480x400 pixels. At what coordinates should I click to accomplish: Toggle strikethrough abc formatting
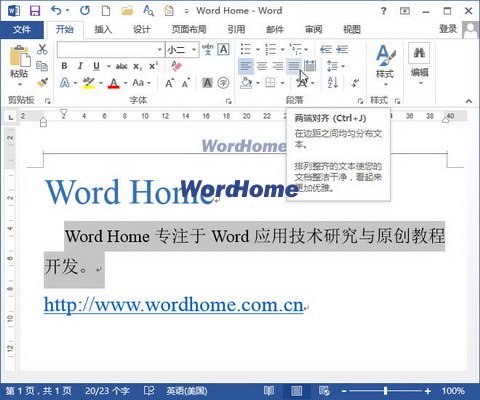point(121,66)
